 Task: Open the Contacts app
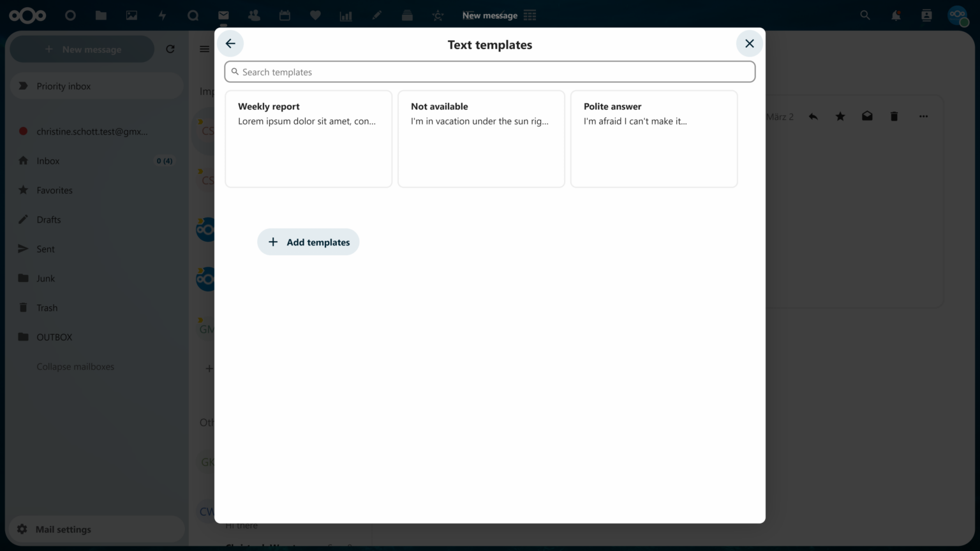(254, 15)
